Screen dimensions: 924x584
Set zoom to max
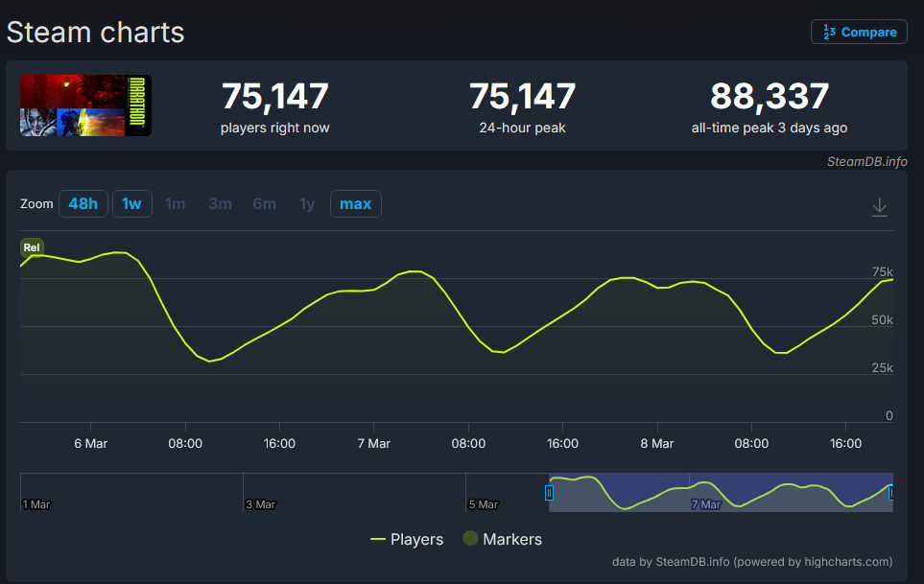coord(355,203)
